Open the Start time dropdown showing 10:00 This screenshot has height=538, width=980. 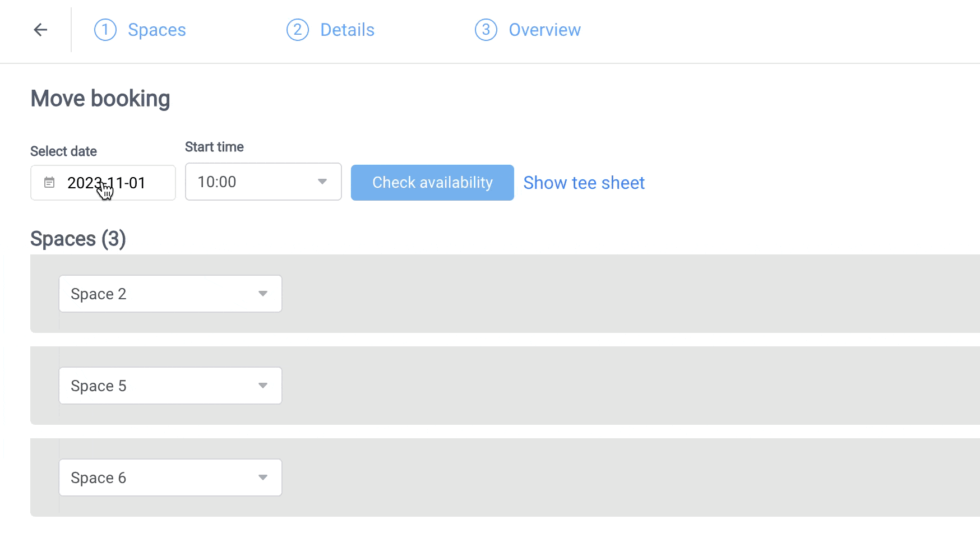tap(264, 182)
